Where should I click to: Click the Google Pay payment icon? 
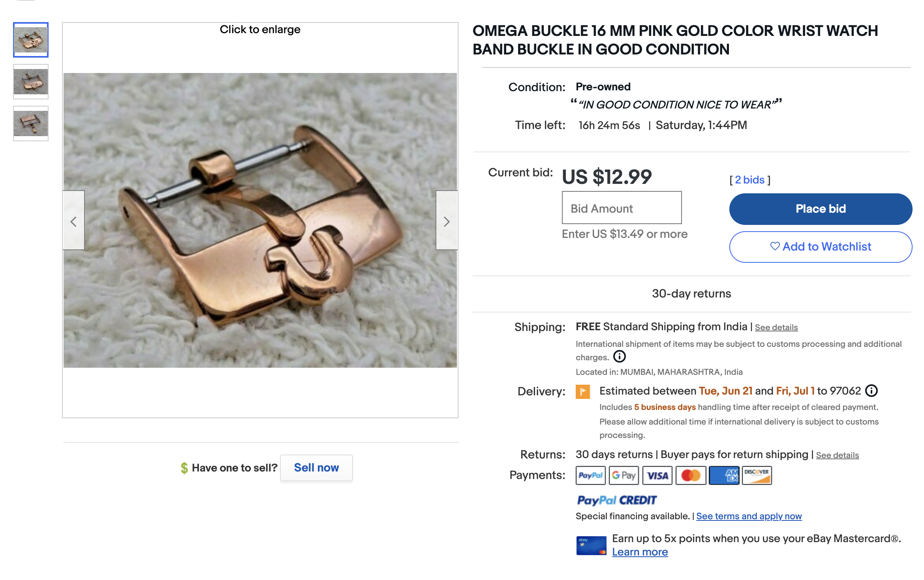[624, 475]
